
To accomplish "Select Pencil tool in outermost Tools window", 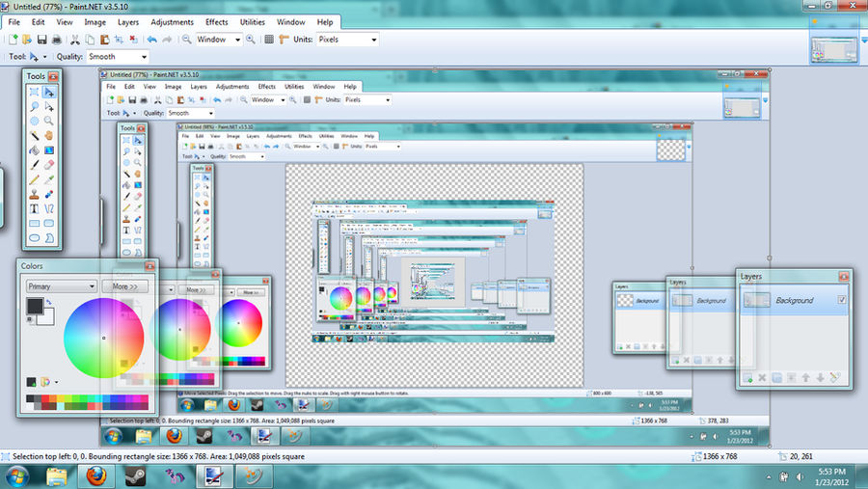I will pyautogui.click(x=35, y=179).
